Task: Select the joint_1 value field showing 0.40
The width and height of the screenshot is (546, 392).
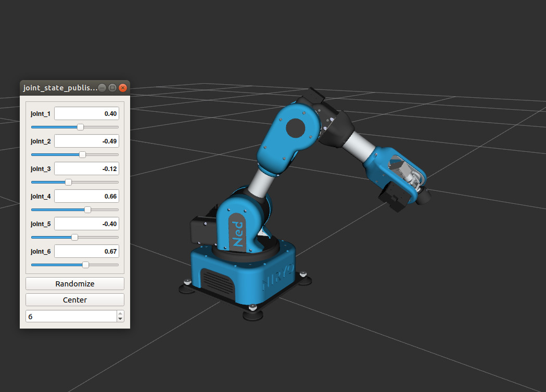Action: tap(87, 113)
